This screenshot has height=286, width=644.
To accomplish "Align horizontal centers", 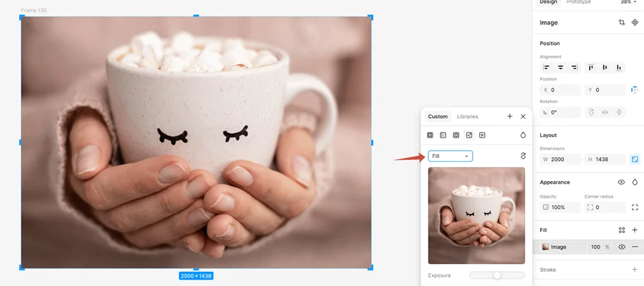I will (560, 68).
